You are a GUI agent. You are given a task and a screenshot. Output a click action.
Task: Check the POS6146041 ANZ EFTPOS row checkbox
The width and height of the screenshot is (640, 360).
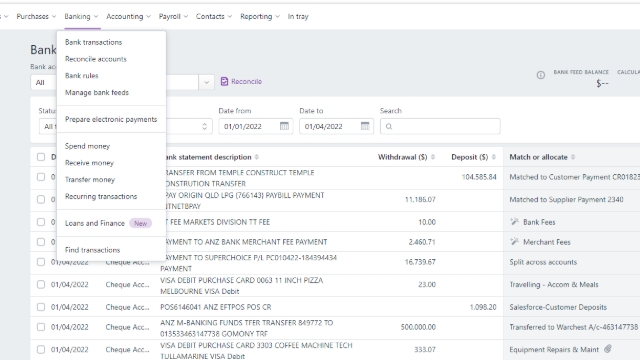point(41,307)
